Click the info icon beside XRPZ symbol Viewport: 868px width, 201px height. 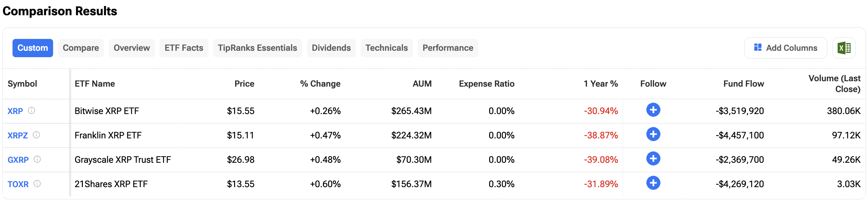click(x=37, y=135)
